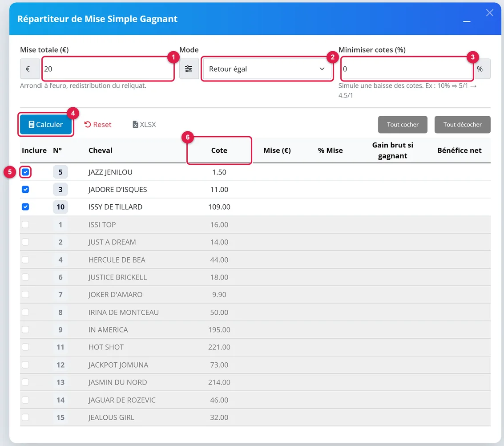Check the JOKER D'AMARO checkbox
Image resolution: width=504 pixels, height=446 pixels.
click(25, 294)
